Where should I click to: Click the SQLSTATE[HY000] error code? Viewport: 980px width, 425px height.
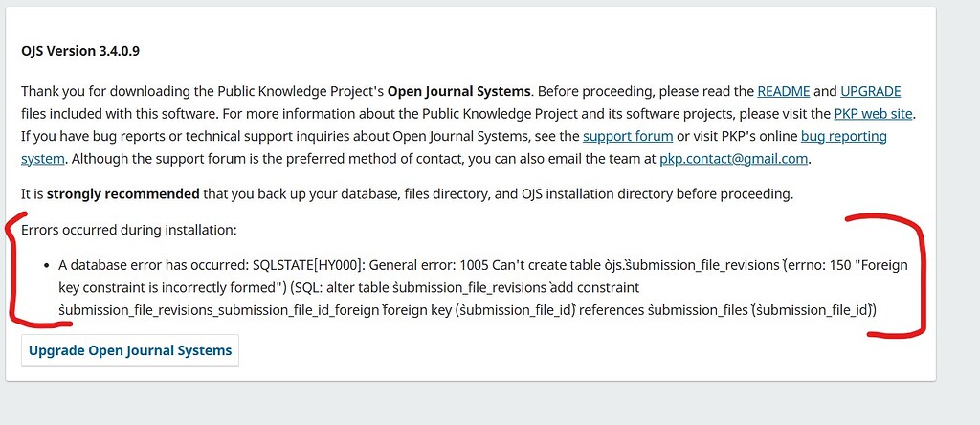pos(309,265)
